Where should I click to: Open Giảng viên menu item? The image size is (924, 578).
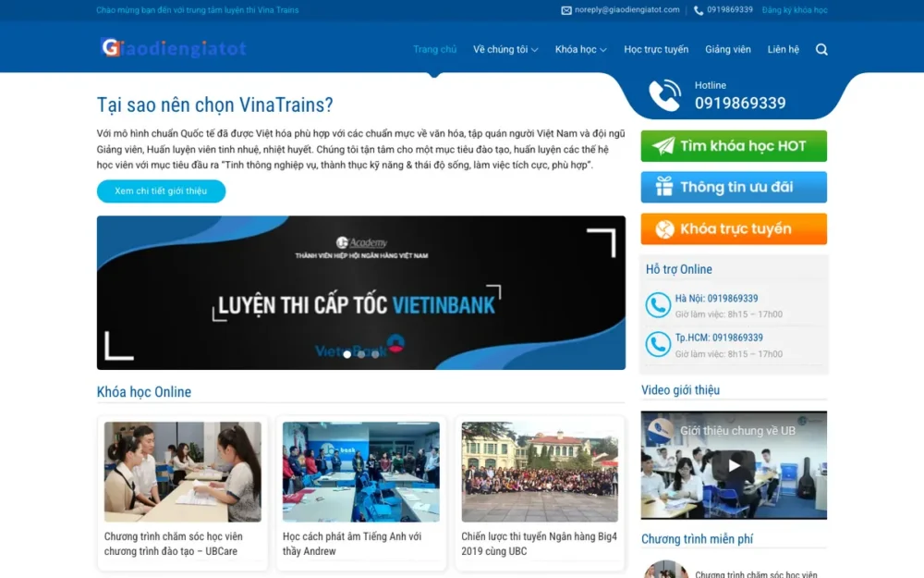point(728,50)
